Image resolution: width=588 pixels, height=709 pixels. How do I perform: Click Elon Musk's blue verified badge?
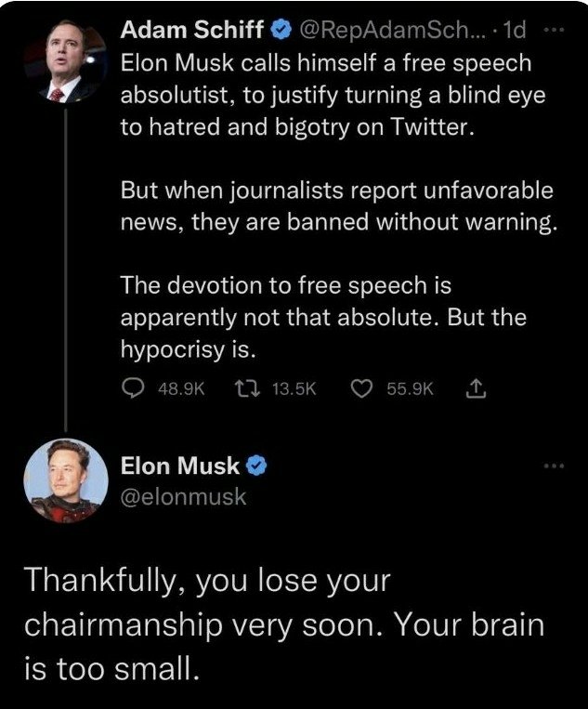pyautogui.click(x=257, y=466)
